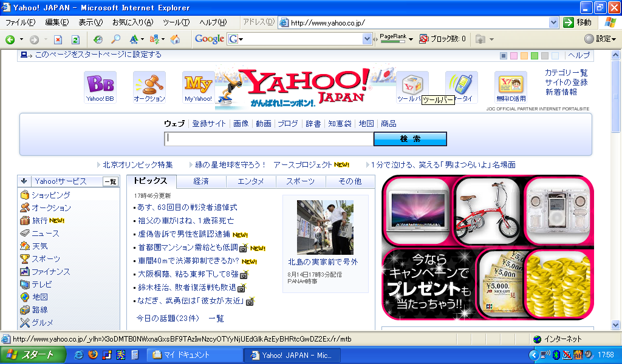The height and width of the screenshot is (364, 622).
Task: Open 旅行 in the services list
Action: [x=39, y=220]
